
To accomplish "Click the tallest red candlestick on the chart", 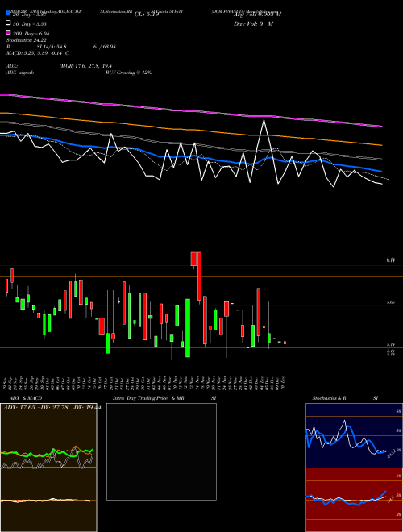I will click(x=199, y=276).
